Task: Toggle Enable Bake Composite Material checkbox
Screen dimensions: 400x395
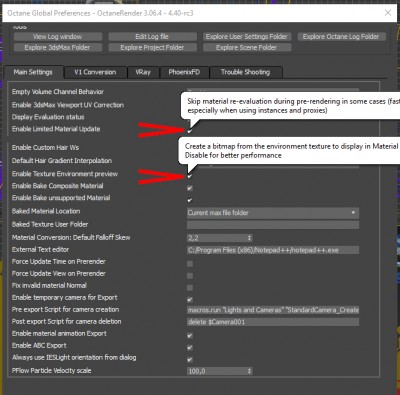Action: tap(190, 188)
